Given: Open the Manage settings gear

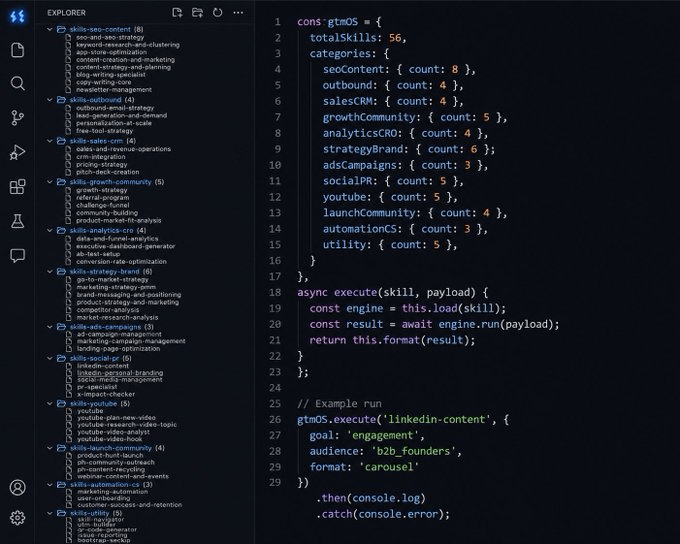Looking at the screenshot, I should (x=17, y=518).
